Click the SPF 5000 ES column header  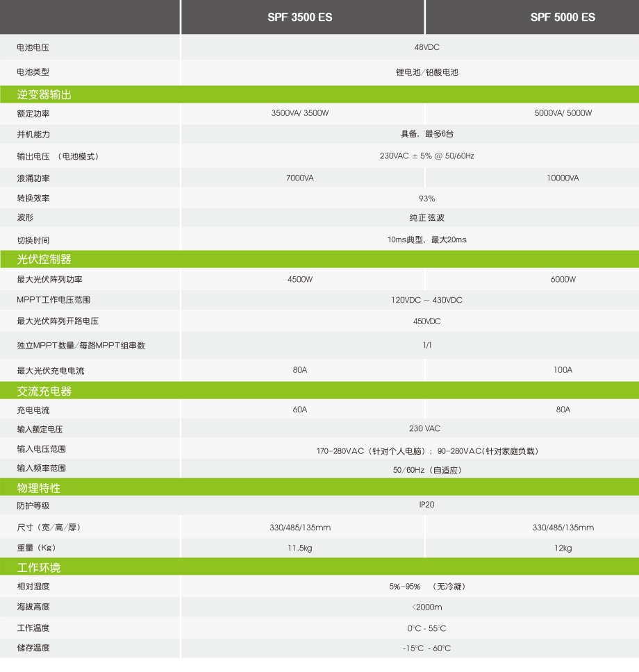click(x=563, y=17)
